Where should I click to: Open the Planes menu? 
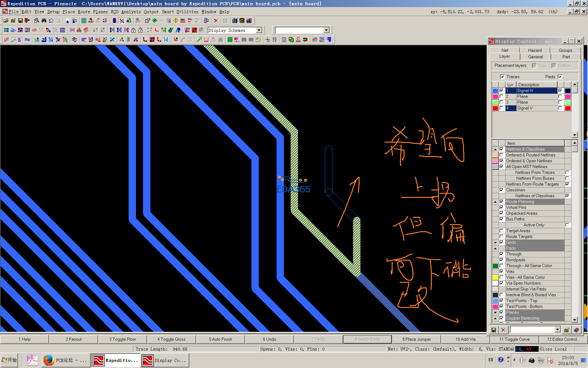pyautogui.click(x=100, y=12)
